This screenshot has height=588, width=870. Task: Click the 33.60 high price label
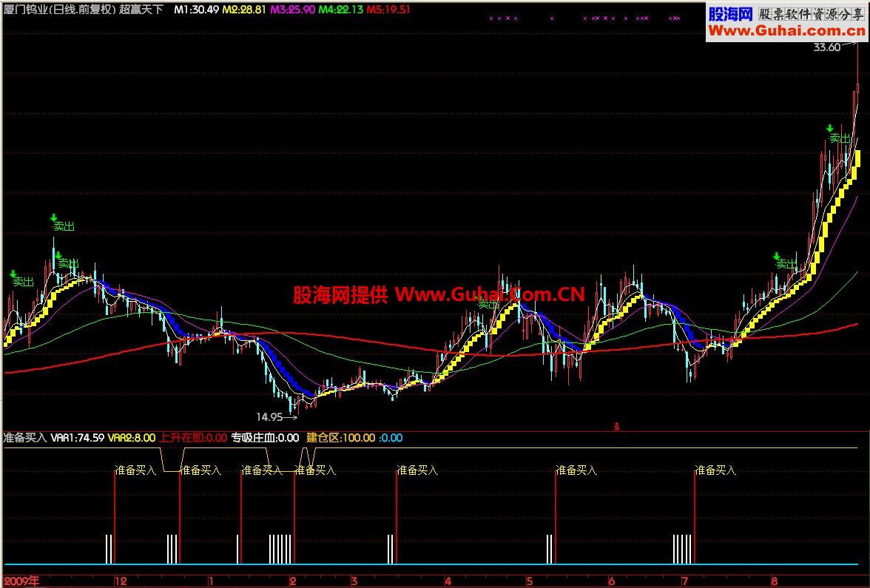tap(827, 47)
